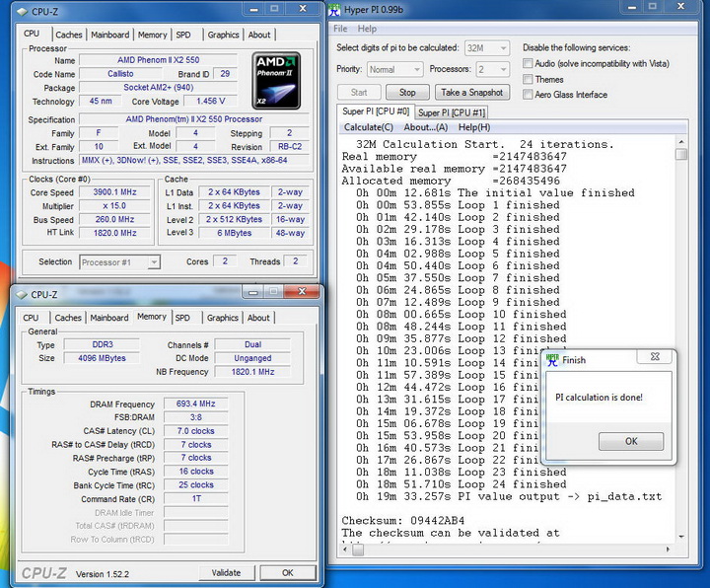This screenshot has width=710, height=588.
Task: Click the Level 3 cache value 6 MBytes
Action: coord(234,233)
